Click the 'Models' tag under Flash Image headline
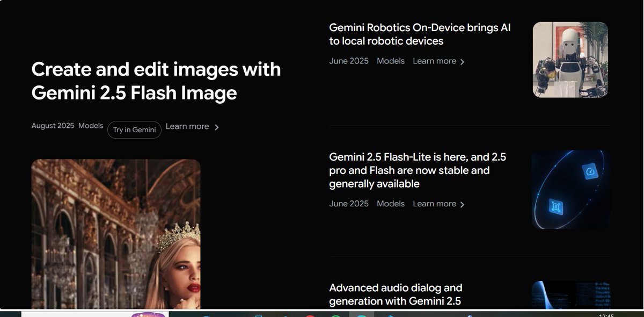The height and width of the screenshot is (317, 644). point(91,126)
